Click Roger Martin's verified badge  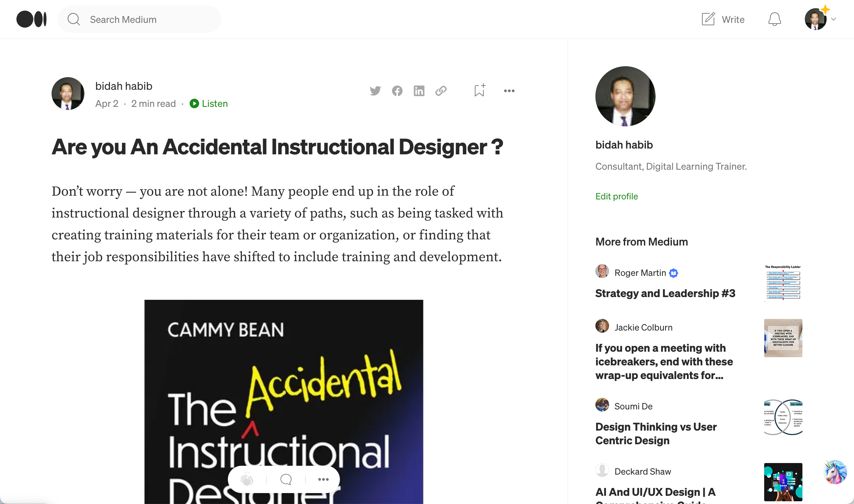click(x=673, y=273)
